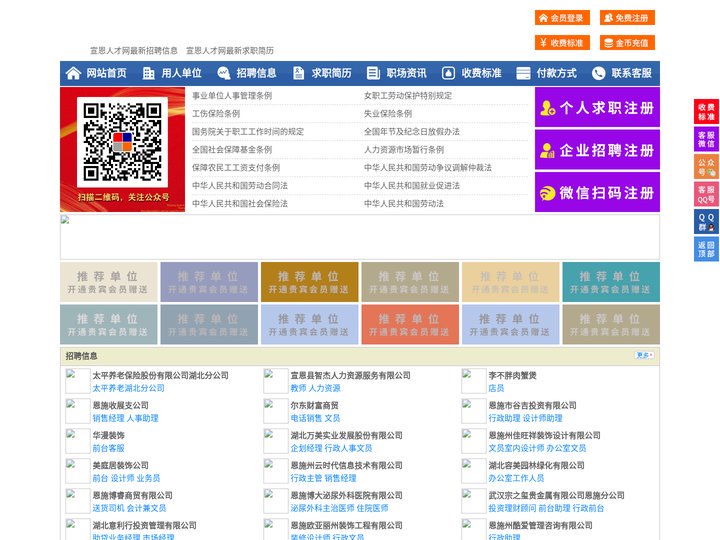This screenshot has width=720, height=540.
Task: Open 中华人民共和国劳动合同法 article
Action: (x=240, y=186)
